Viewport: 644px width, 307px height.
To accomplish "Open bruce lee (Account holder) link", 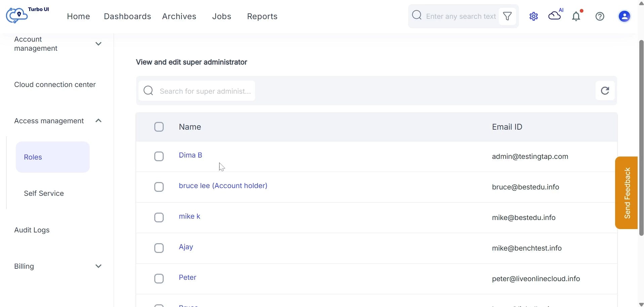I will 223,185.
